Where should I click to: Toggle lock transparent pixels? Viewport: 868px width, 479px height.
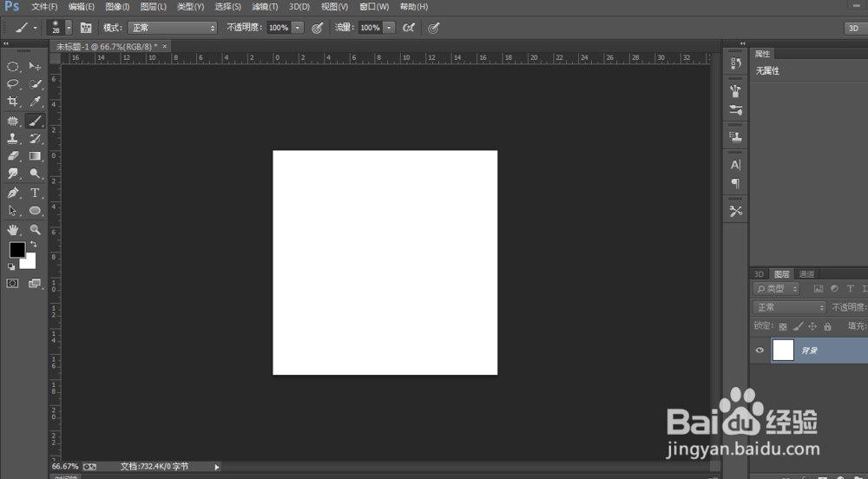[783, 326]
